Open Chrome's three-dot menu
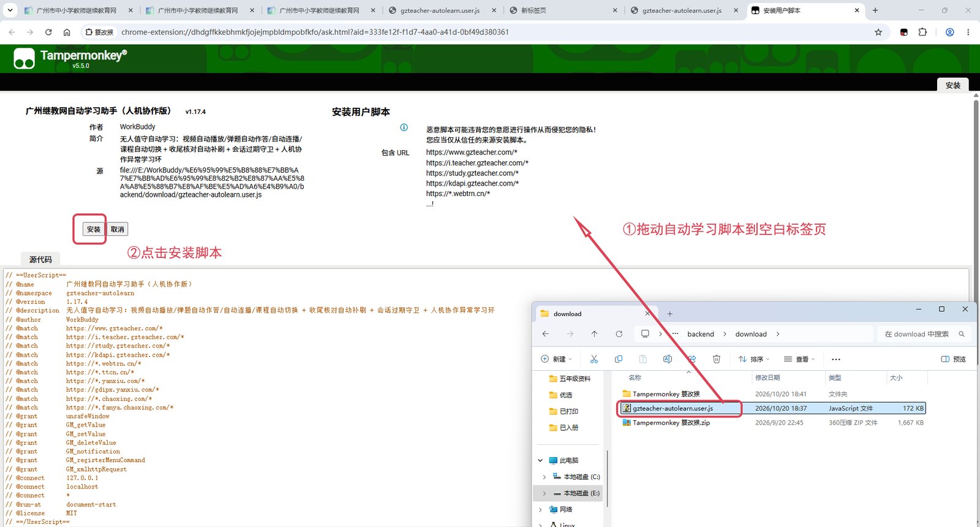Image resolution: width=980 pixels, height=527 pixels. pos(968,32)
